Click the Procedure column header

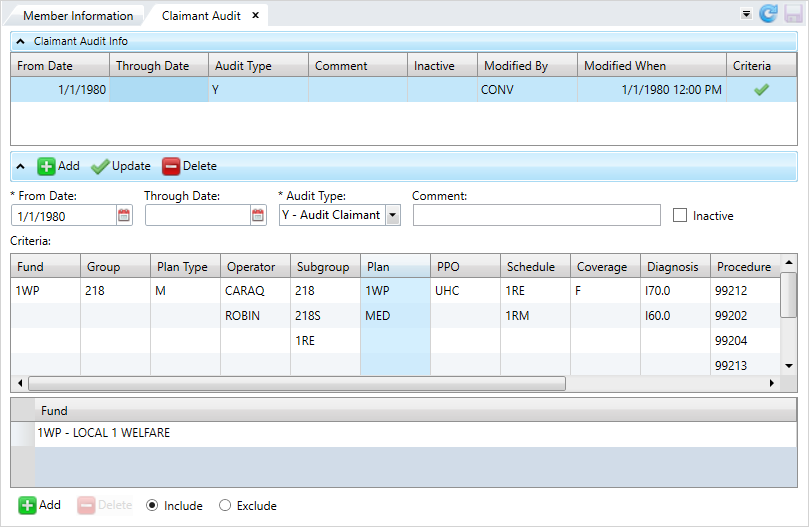click(746, 267)
